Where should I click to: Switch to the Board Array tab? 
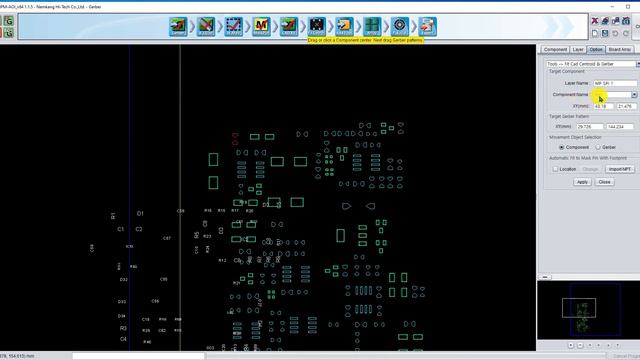(620, 49)
